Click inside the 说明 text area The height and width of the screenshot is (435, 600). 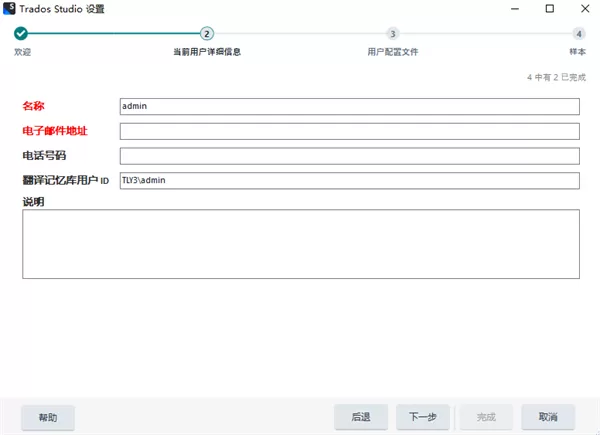301,244
